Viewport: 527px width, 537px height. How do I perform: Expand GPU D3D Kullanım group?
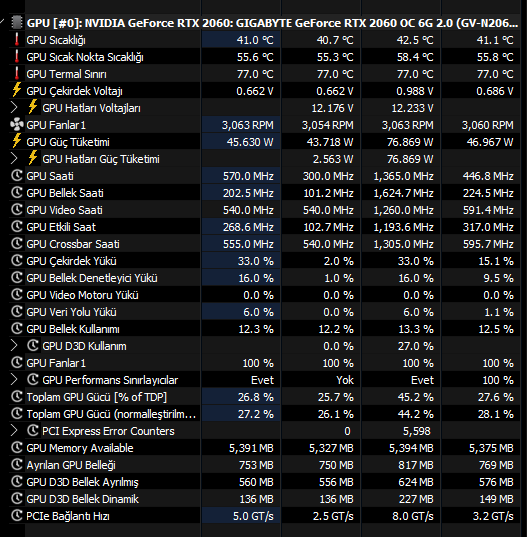point(14,346)
